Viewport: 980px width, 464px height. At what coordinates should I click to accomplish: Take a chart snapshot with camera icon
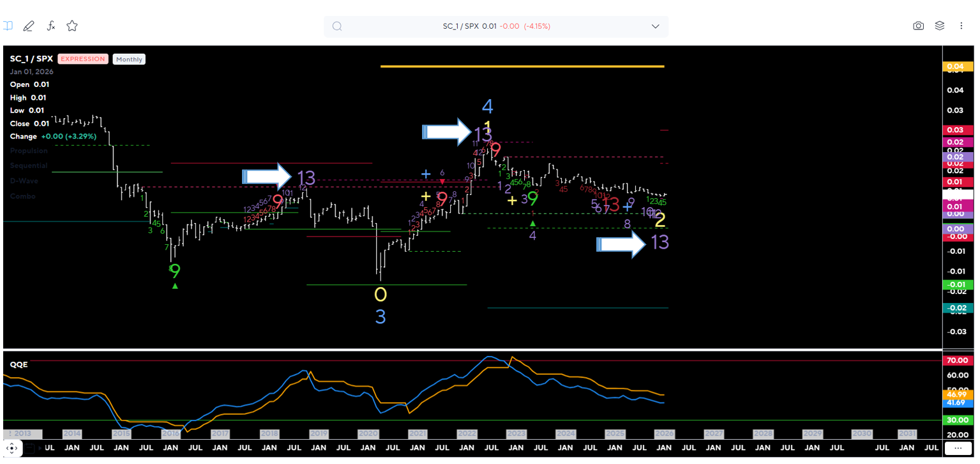pyautogui.click(x=918, y=26)
